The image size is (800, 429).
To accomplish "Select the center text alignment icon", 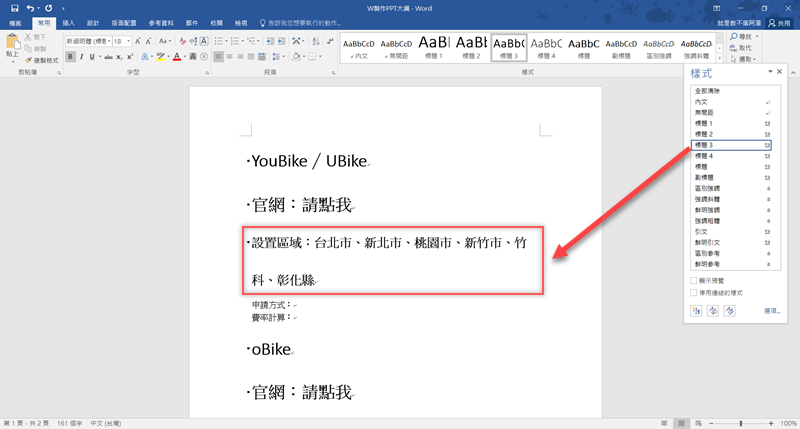I will coord(229,57).
